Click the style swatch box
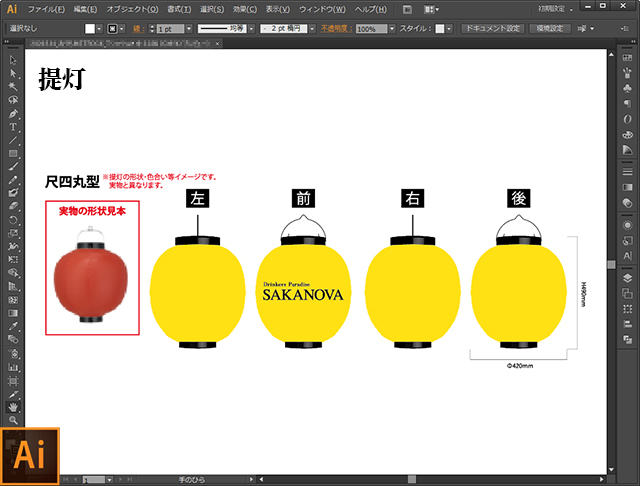 [440, 29]
